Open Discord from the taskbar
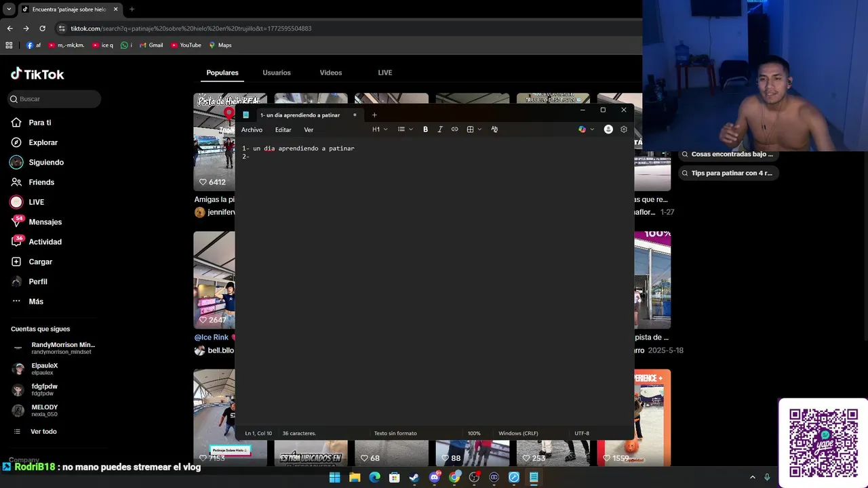The width and height of the screenshot is (868, 488). point(435,478)
